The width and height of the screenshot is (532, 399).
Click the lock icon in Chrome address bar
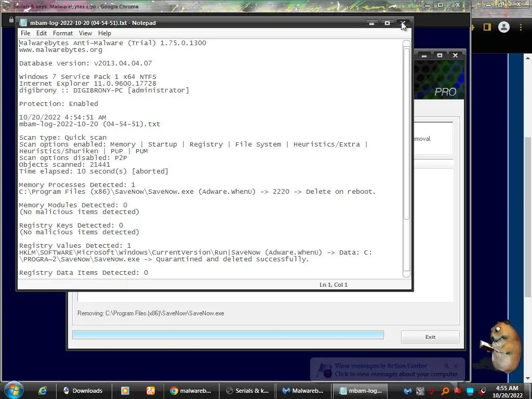pyautogui.click(x=11, y=20)
